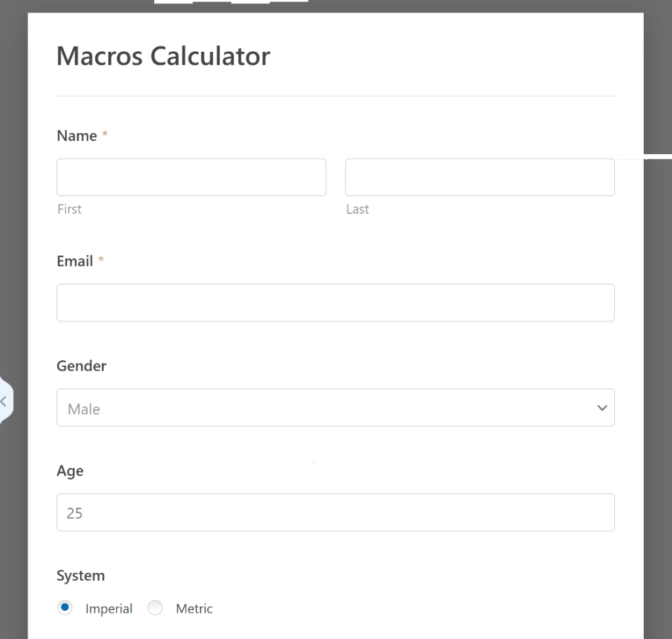Choose the Metric measurement system
Screen dimensions: 672x639
[155, 608]
